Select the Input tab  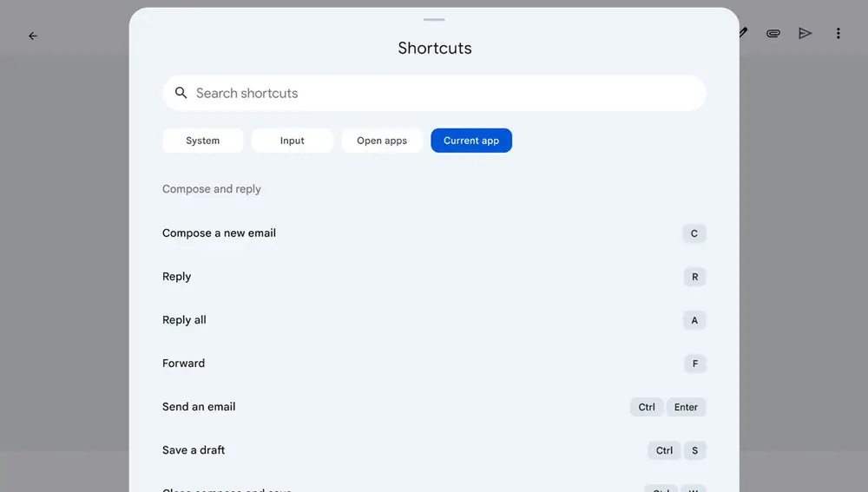[292, 141]
